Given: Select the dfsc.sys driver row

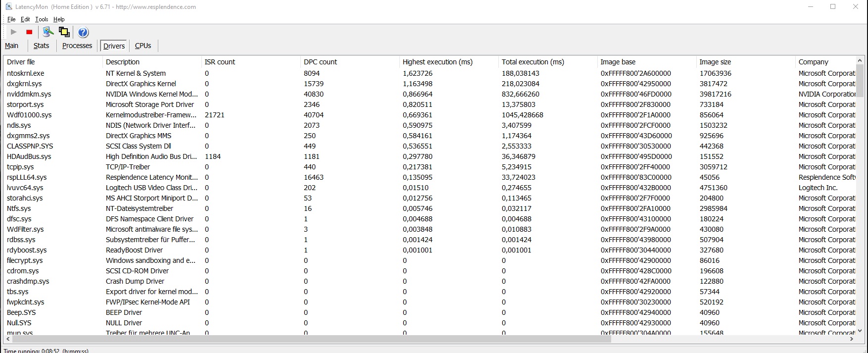Looking at the screenshot, I should pos(430,219).
